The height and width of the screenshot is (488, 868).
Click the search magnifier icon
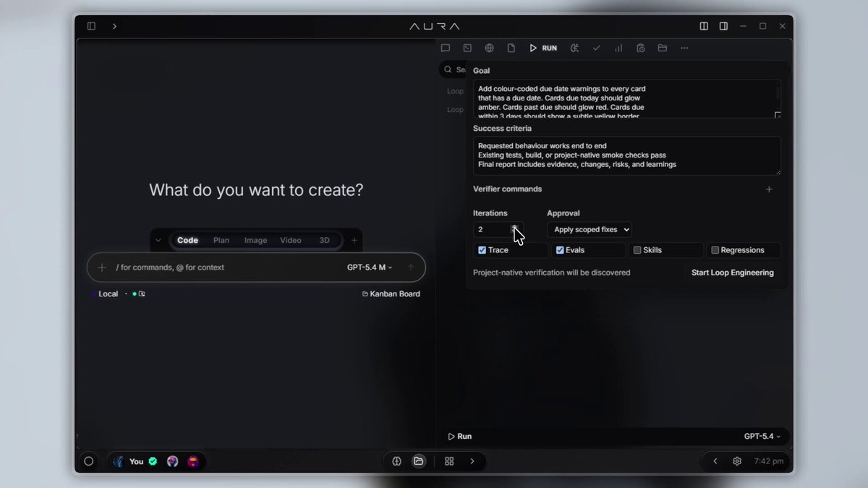(x=448, y=69)
